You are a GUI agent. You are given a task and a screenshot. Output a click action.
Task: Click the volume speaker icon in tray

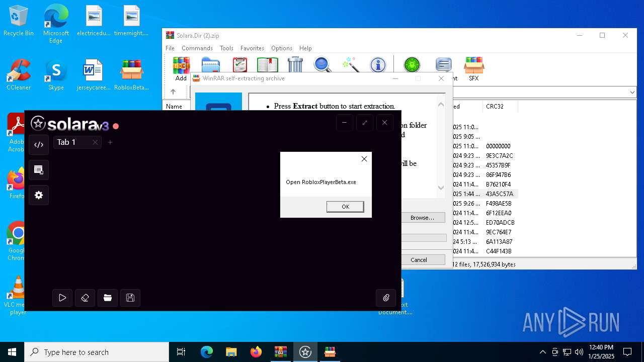(579, 352)
